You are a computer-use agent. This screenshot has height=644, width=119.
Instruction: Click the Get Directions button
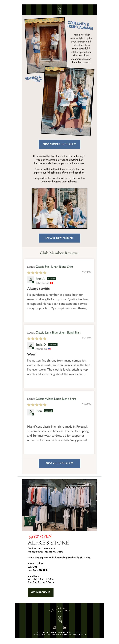(x=41, y=592)
